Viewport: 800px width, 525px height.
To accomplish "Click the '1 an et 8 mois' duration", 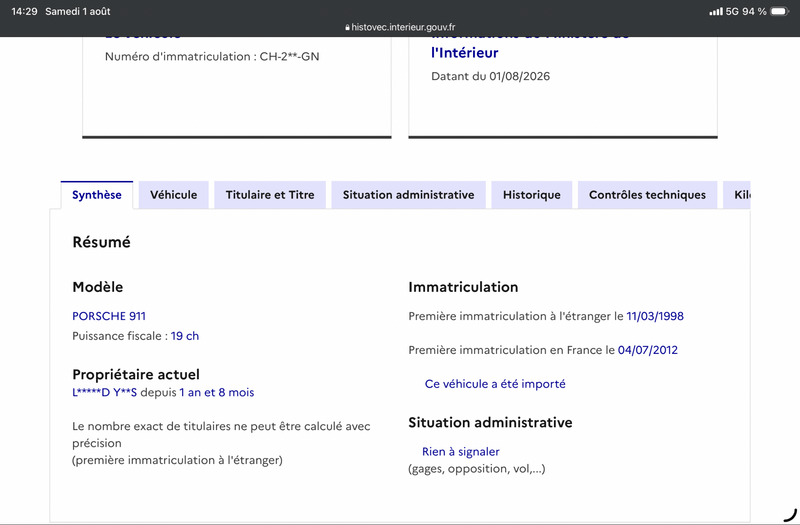I will pos(216,392).
